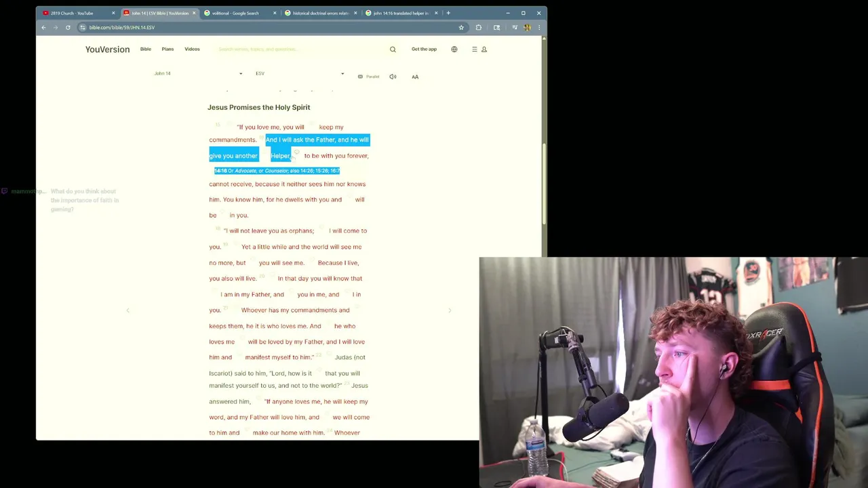
Task: Open the browser extensions puzzle icon
Action: point(479,27)
